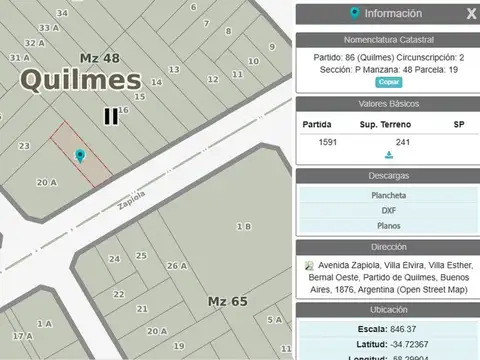Image resolution: width=480 pixels, height=360 pixels.
Task: Click parcel 9 on the map
Action: pyautogui.click(x=272, y=46)
